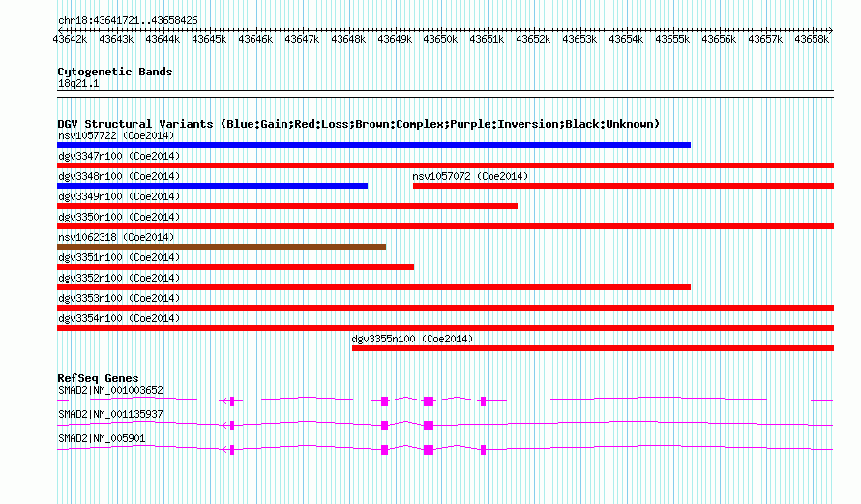Click the 43658k ruler tick label
This screenshot has height=504, width=861.
tap(812, 39)
